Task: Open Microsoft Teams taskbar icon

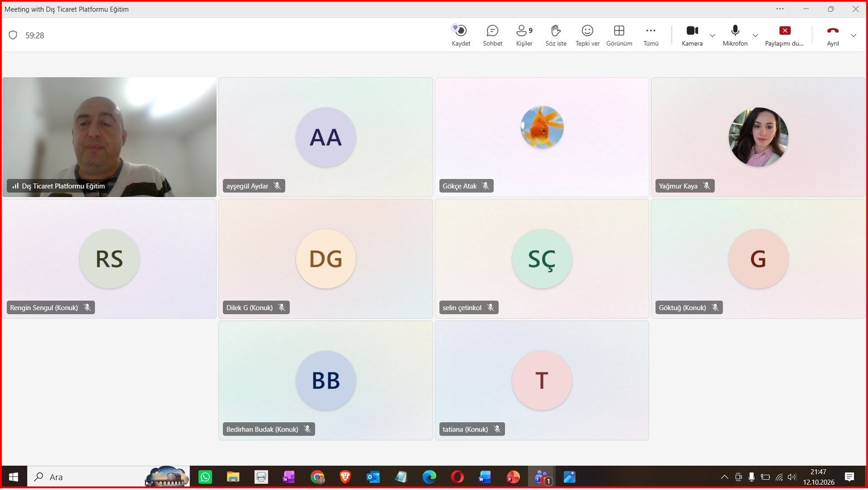Action: tap(541, 477)
